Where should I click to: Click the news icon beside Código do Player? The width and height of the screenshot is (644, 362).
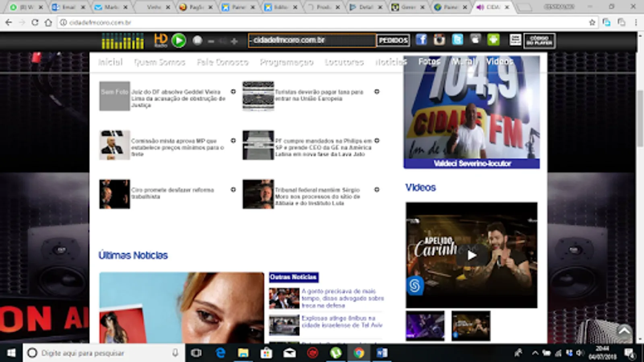point(515,40)
